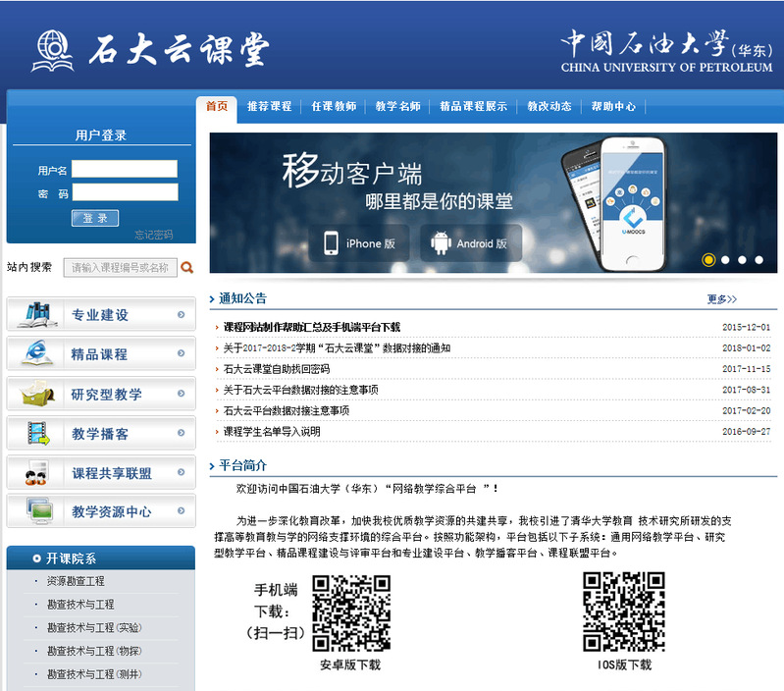Open notice 石大云平台数据对接注意事项
784x691 pixels.
tap(286, 410)
